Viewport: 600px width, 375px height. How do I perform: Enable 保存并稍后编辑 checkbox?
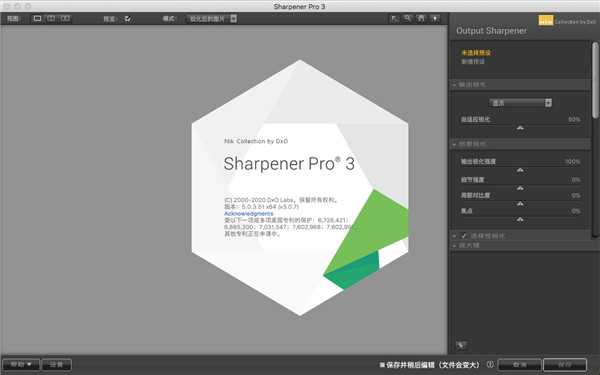(x=382, y=365)
